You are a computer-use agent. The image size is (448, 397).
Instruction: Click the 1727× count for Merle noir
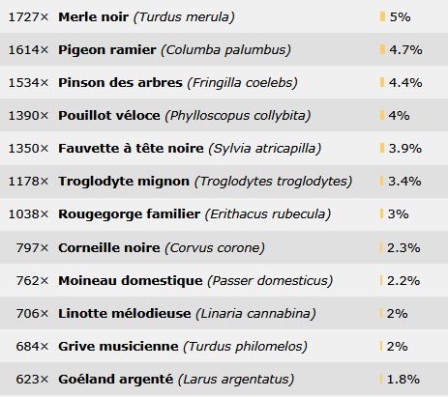pyautogui.click(x=28, y=17)
